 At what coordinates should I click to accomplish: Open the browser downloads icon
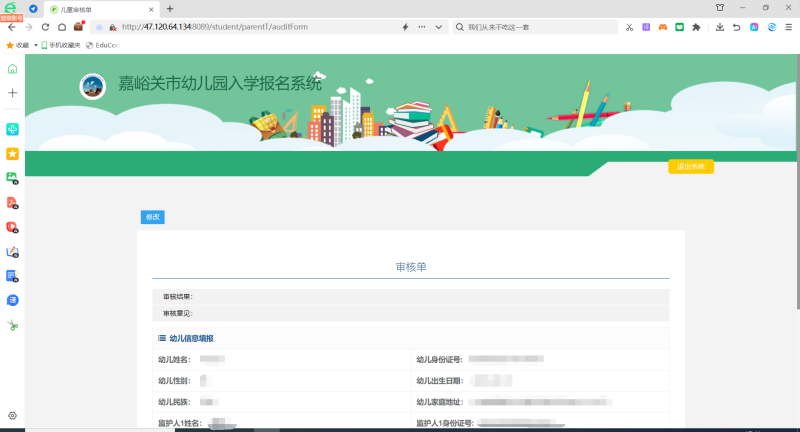[x=720, y=27]
